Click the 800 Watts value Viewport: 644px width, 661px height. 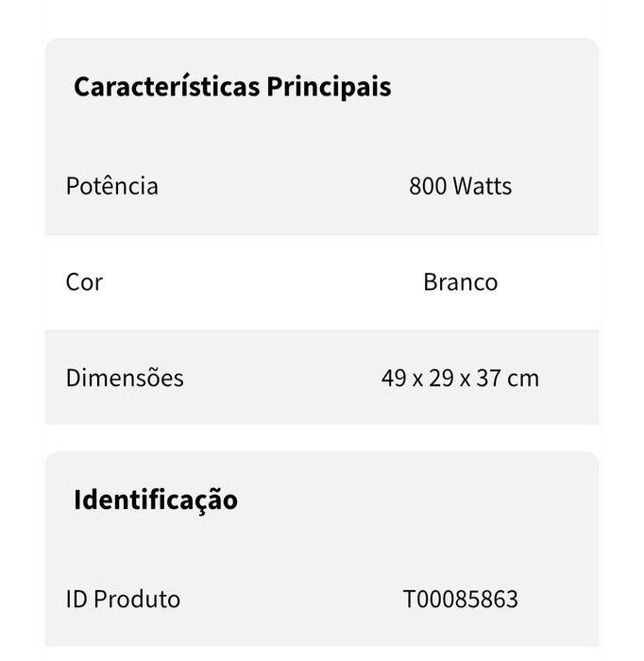(460, 186)
